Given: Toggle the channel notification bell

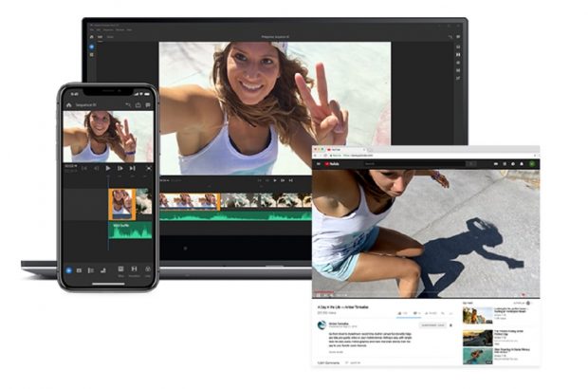Looking at the screenshot, I should tap(450, 325).
